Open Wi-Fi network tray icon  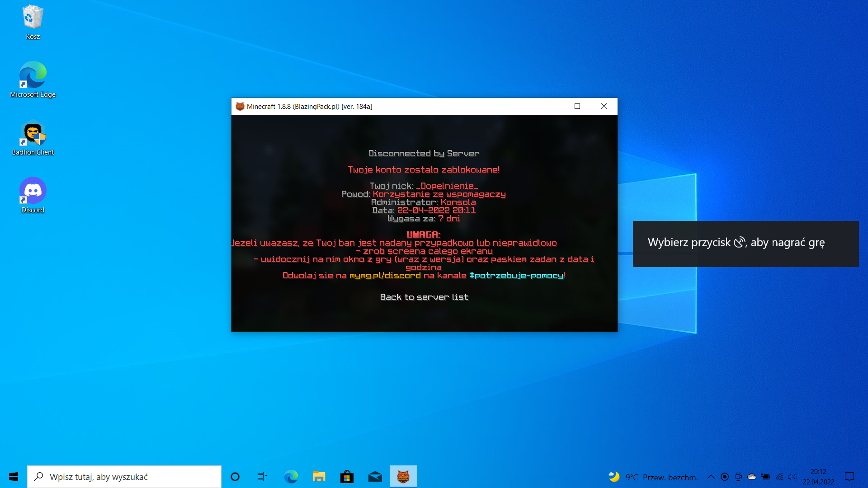coord(779,477)
